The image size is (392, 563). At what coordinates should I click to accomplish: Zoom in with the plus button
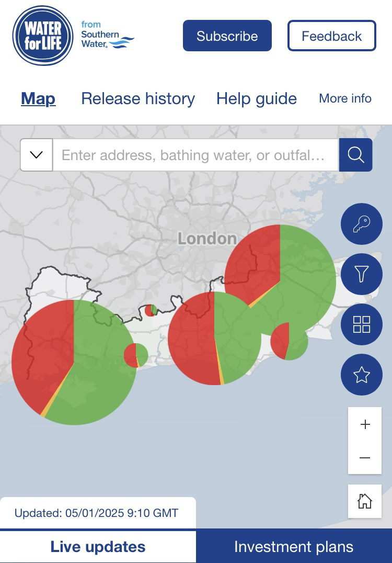pyautogui.click(x=365, y=424)
